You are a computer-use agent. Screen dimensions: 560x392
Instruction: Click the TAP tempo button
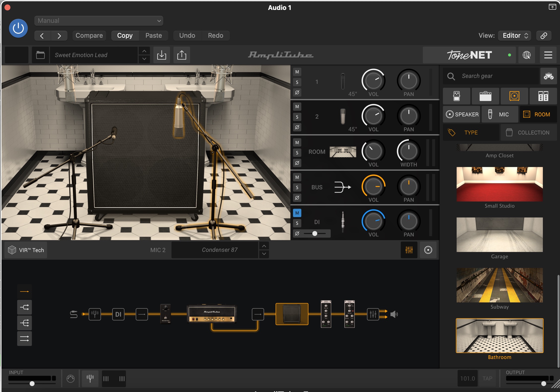[488, 379]
